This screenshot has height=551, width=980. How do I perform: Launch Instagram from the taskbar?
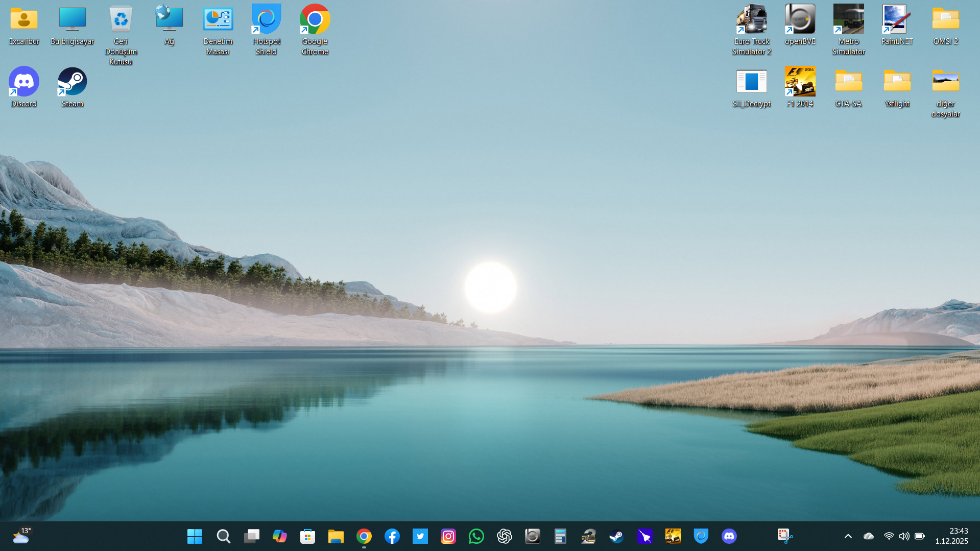(448, 536)
